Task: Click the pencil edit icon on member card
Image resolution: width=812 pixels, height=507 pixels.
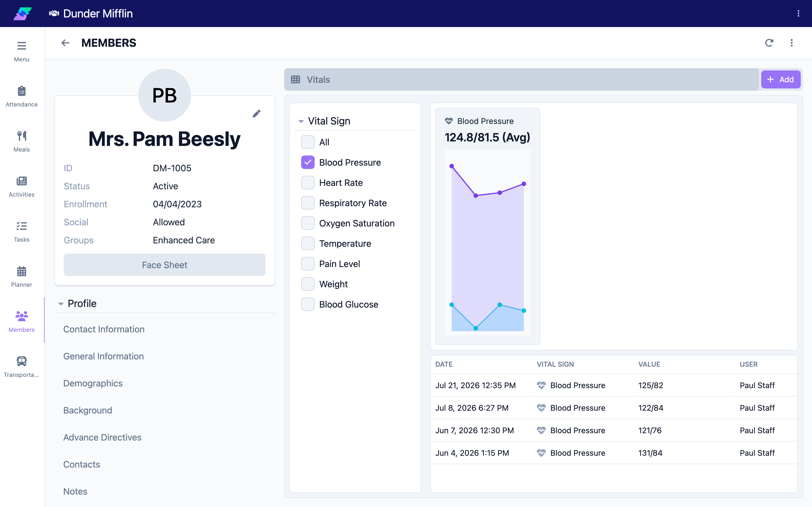Action: tap(257, 114)
